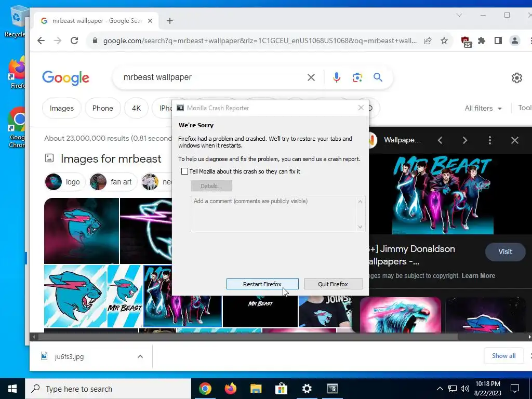Image resolution: width=532 pixels, height=399 pixels.
Task: Open the red extension with badge 25
Action: [x=466, y=42]
